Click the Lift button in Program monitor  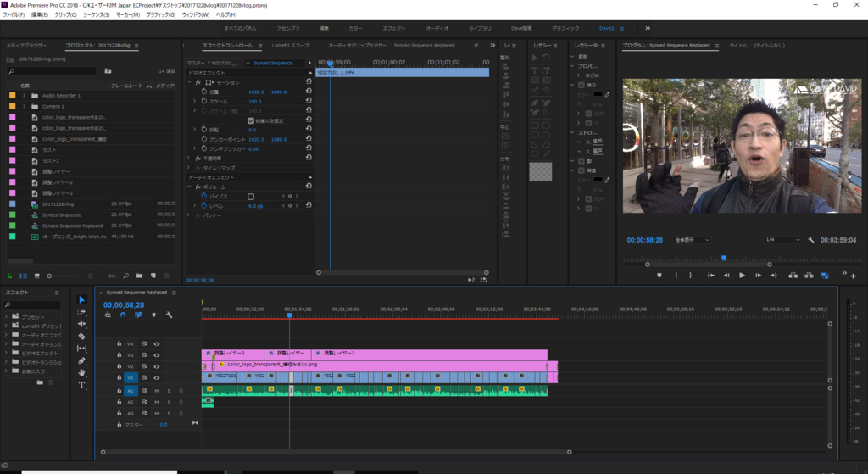pyautogui.click(x=793, y=276)
